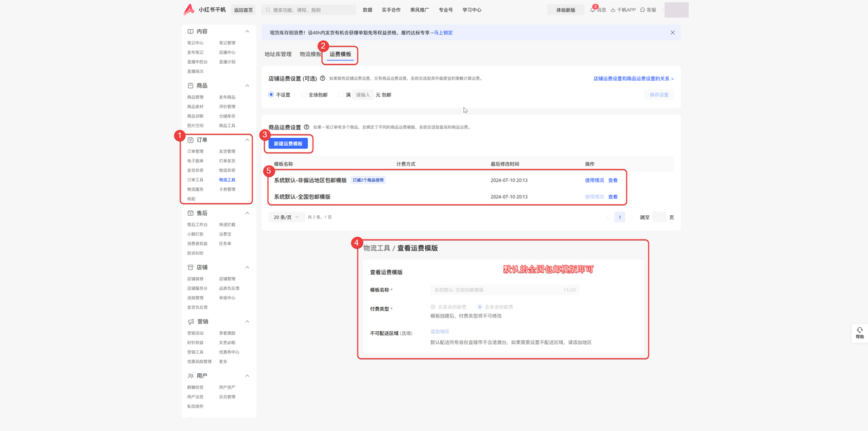The image size is (868, 431).
Task: Open the 20条/页 page size dropdown
Action: pyautogui.click(x=286, y=217)
